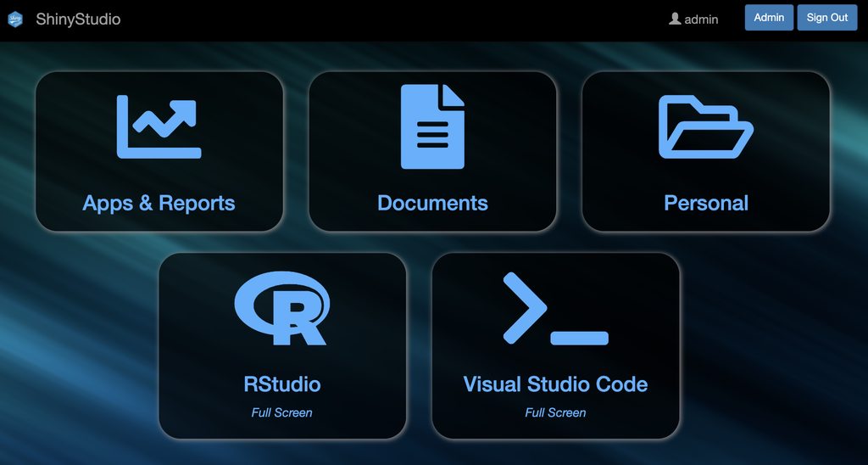The height and width of the screenshot is (465, 868).
Task: Open the Apps & Reports label
Action: point(159,203)
